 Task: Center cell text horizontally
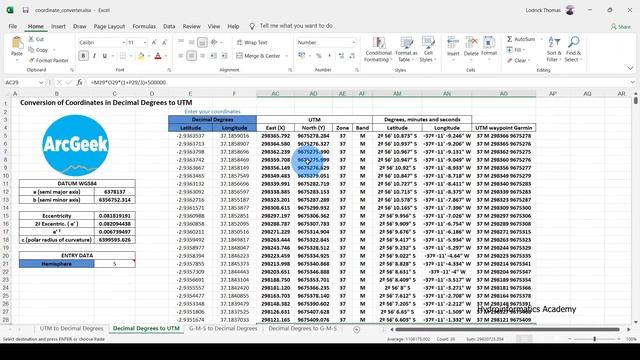click(x=191, y=56)
